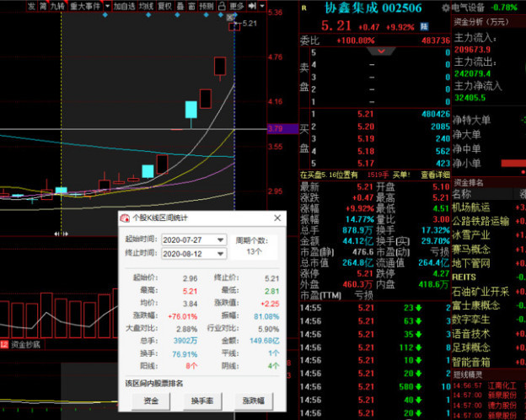The width and height of the screenshot is (526, 420).
Task: Expand the dropdown arrow beside 重大事件
Action: point(107,6)
